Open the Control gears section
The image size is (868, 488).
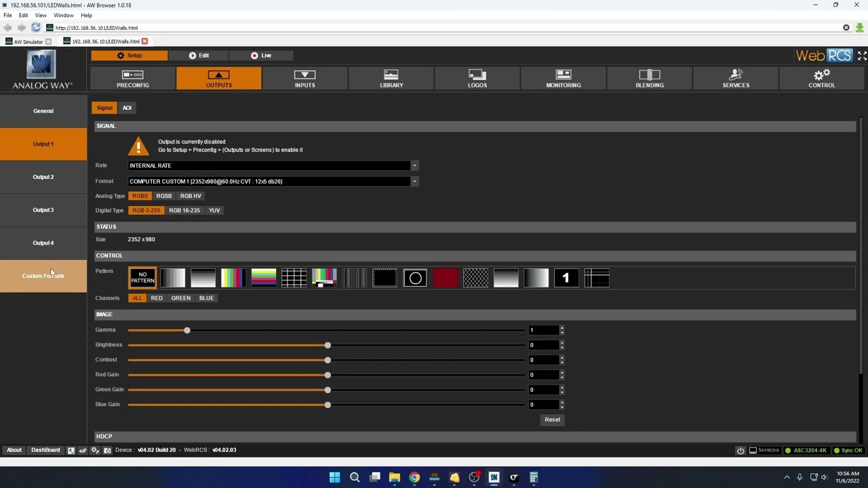(822, 78)
